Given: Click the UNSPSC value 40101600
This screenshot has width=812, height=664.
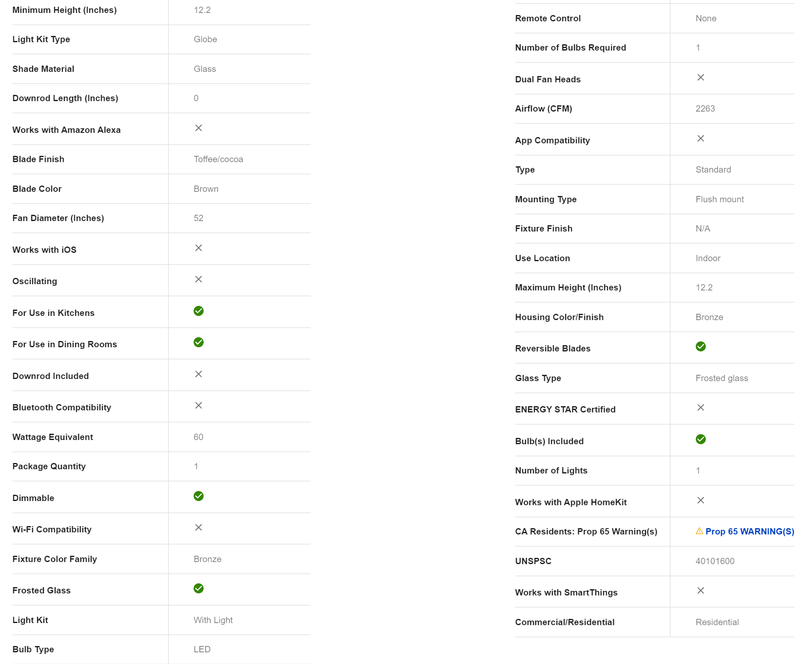Looking at the screenshot, I should point(715,561).
